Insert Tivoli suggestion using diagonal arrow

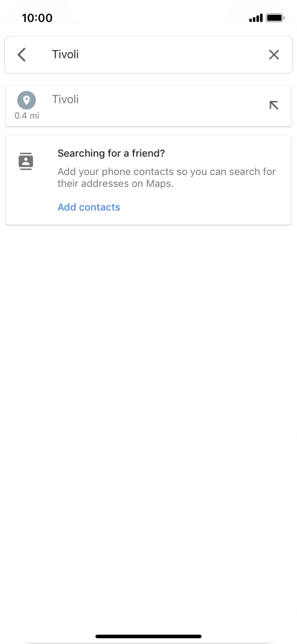pos(274,105)
